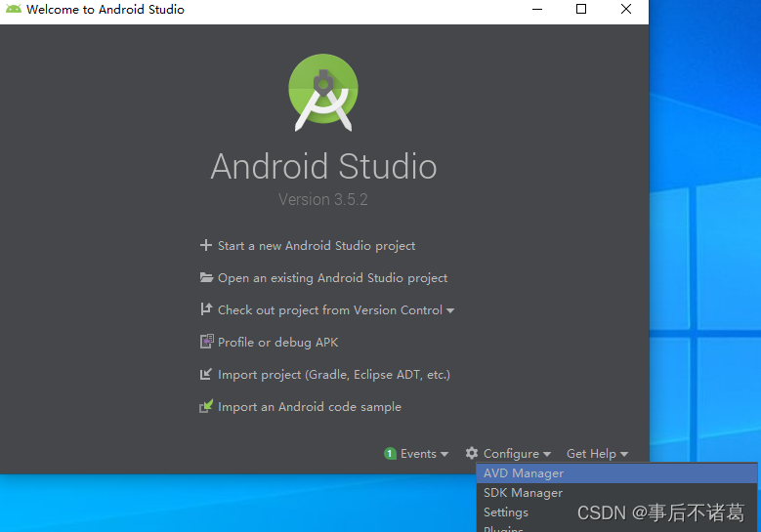Click the green Events notification badge

pyautogui.click(x=390, y=454)
